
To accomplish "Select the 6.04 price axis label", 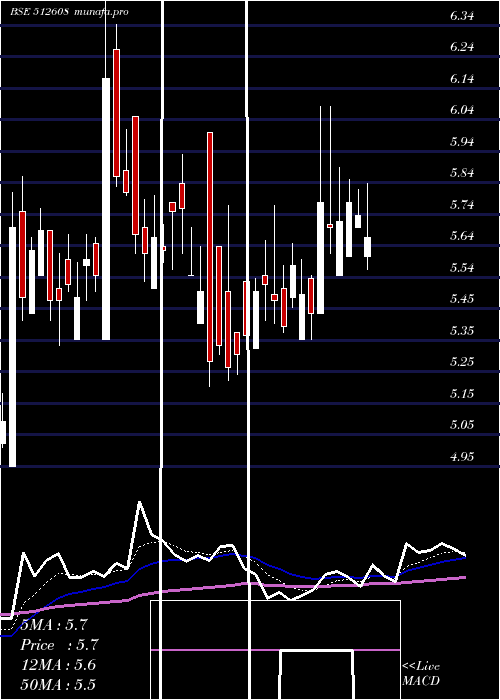I will coord(462,110).
